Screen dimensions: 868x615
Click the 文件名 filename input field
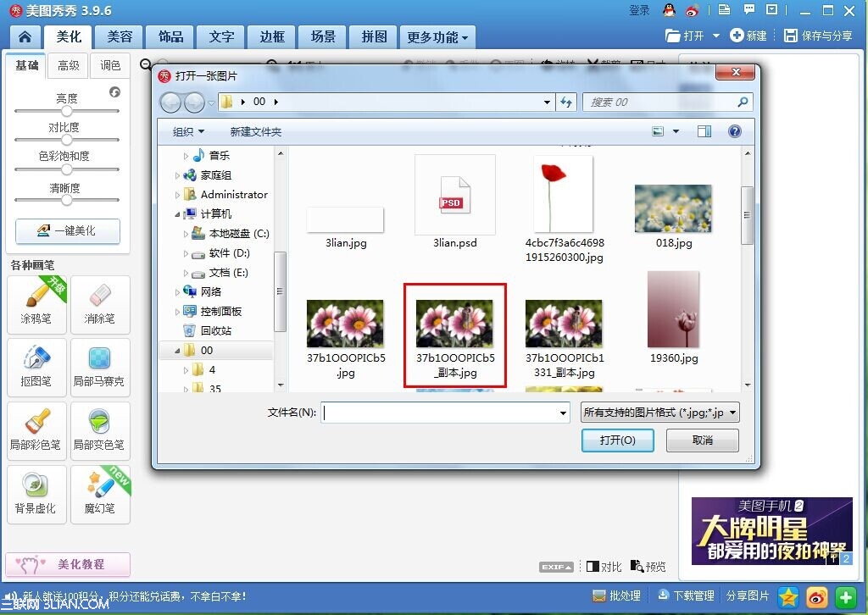coord(445,413)
